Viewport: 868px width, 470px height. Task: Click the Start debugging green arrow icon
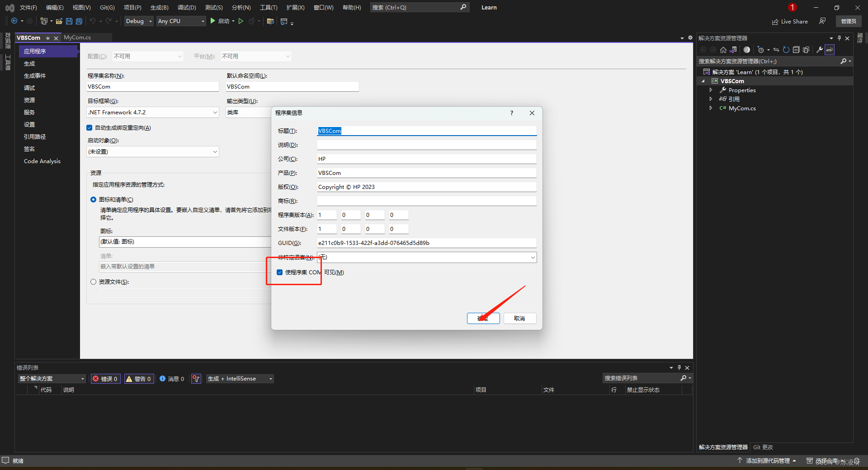point(212,21)
